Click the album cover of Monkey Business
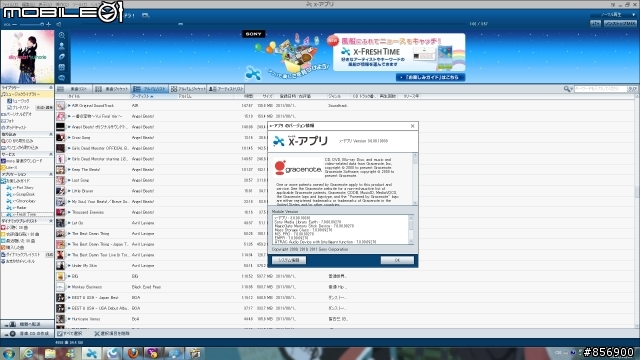The width and height of the screenshot is (640, 360). [60, 287]
